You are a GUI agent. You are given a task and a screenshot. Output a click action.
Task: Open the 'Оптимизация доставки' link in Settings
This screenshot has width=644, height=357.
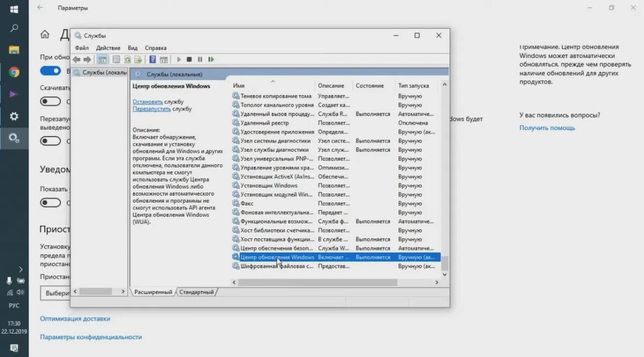tap(75, 318)
